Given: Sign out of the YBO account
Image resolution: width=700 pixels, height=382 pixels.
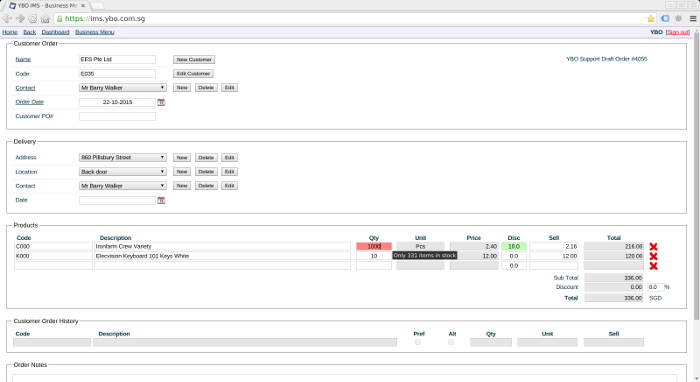Looking at the screenshot, I should tap(678, 32).
